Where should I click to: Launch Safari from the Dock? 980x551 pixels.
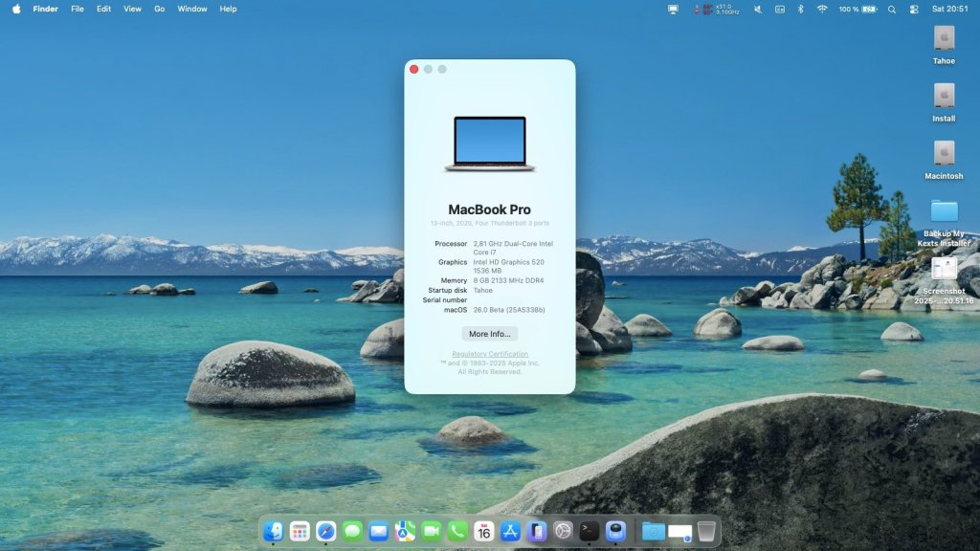click(x=326, y=531)
